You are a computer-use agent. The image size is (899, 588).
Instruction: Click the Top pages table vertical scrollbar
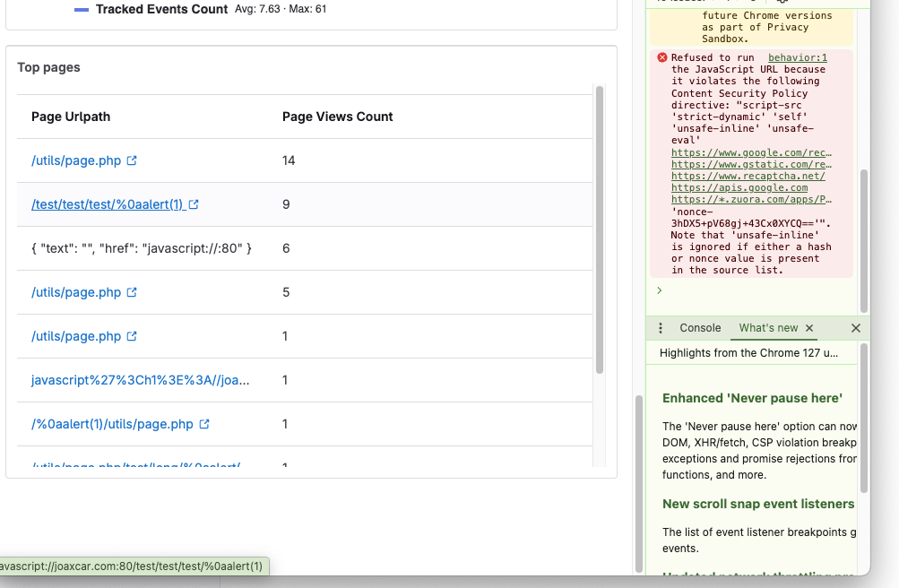600,229
